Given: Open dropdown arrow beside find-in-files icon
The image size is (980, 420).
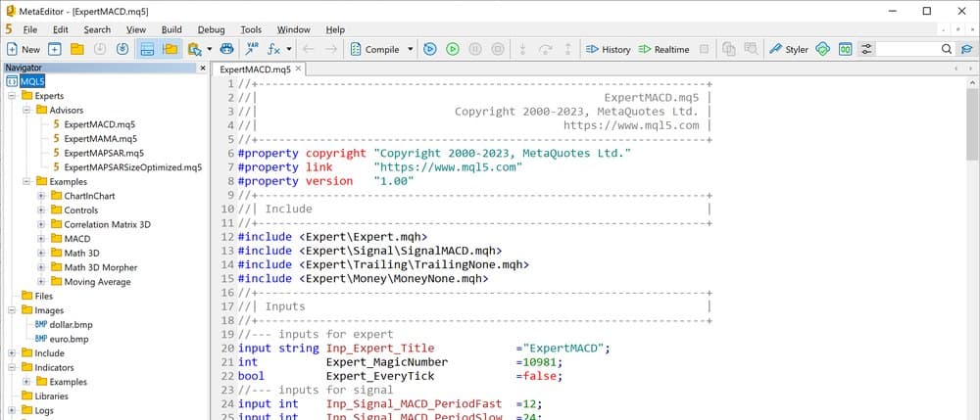Looking at the screenshot, I should (210, 49).
